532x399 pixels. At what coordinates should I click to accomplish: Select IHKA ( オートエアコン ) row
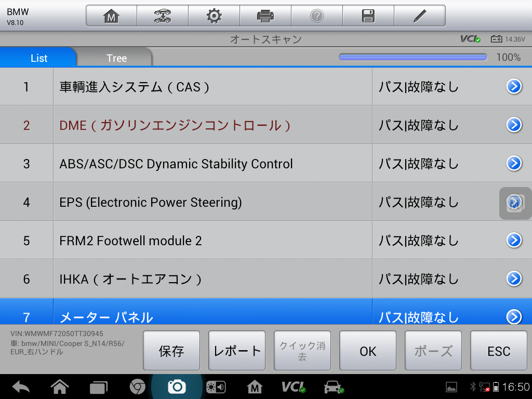tap(266, 279)
